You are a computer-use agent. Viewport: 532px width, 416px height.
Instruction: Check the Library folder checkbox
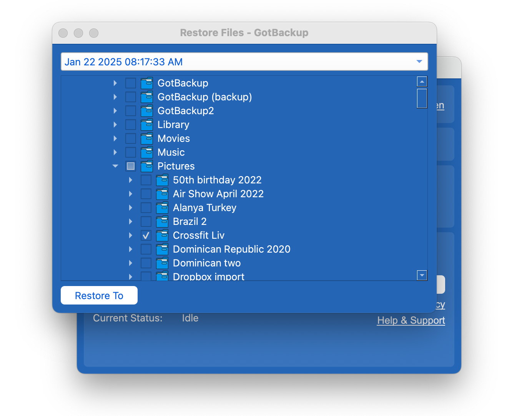(131, 125)
